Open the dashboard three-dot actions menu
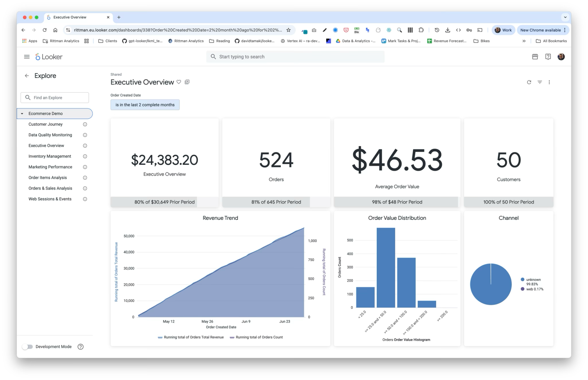 pos(549,82)
